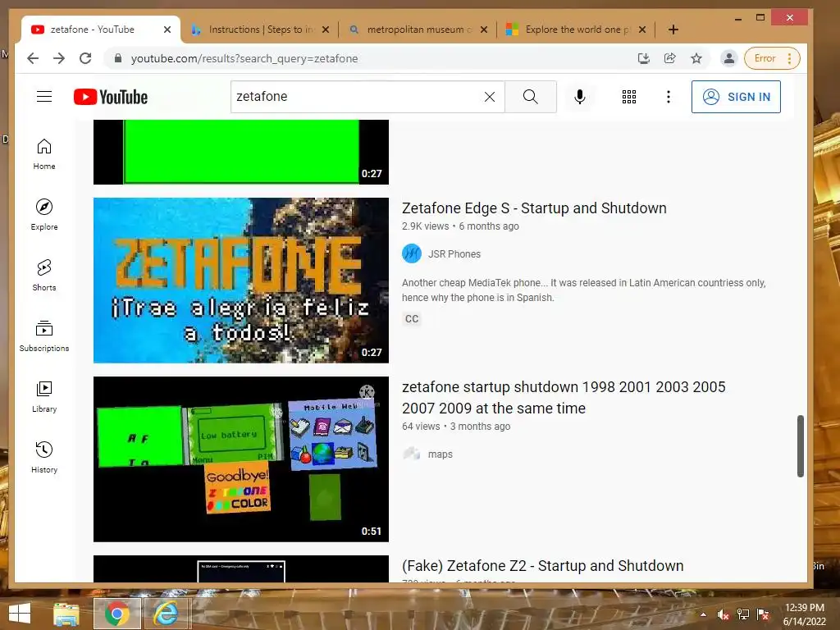
Task: Open Zetafone Edge S video title
Action: pos(534,208)
